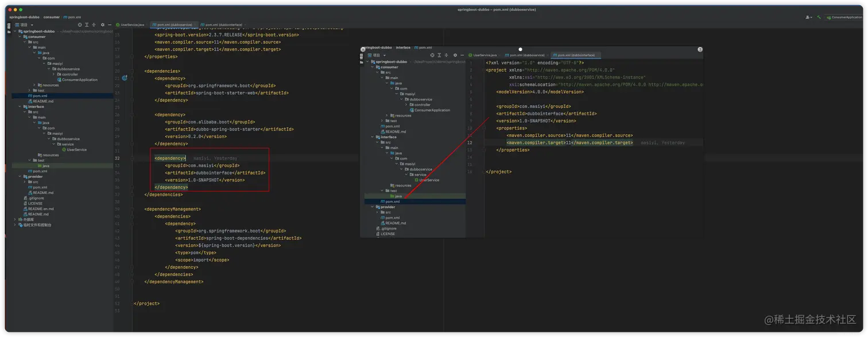Collapse the consumer module in main project tree
The height and width of the screenshot is (337, 868).
pos(21,37)
